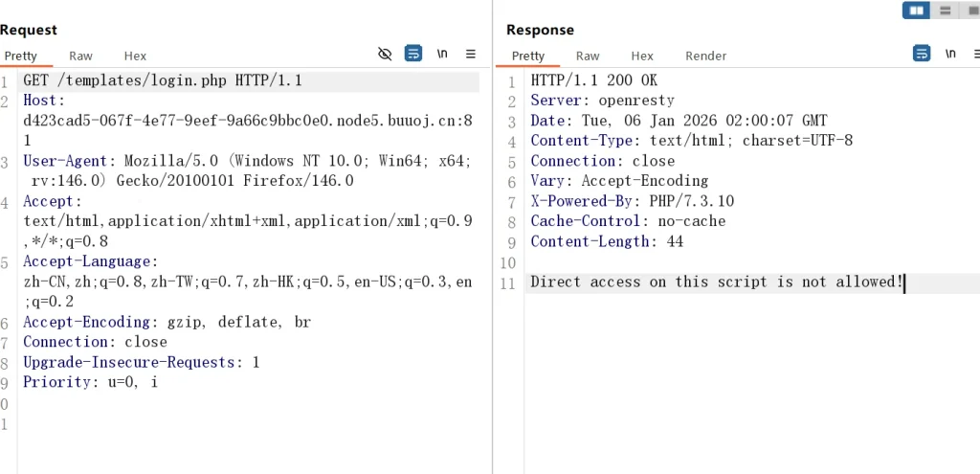Toggle word wrap in the Response panel
This screenshot has width=980, height=474.
pyautogui.click(x=922, y=54)
